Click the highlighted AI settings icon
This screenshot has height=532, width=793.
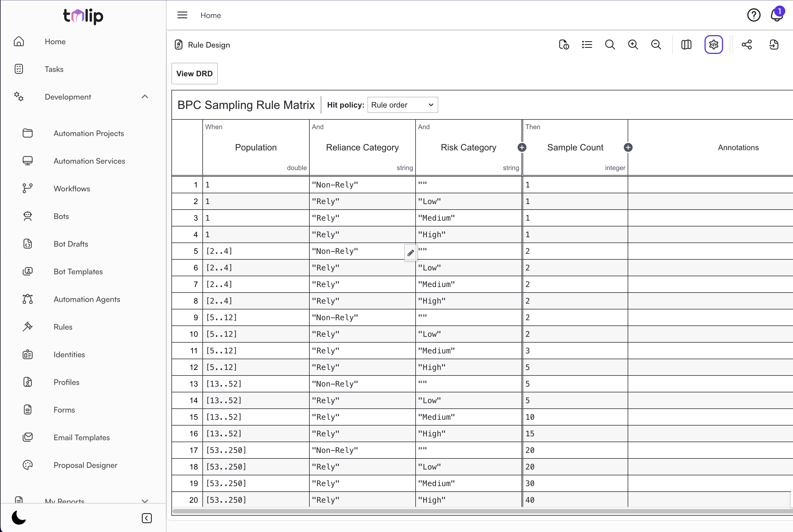pos(714,45)
